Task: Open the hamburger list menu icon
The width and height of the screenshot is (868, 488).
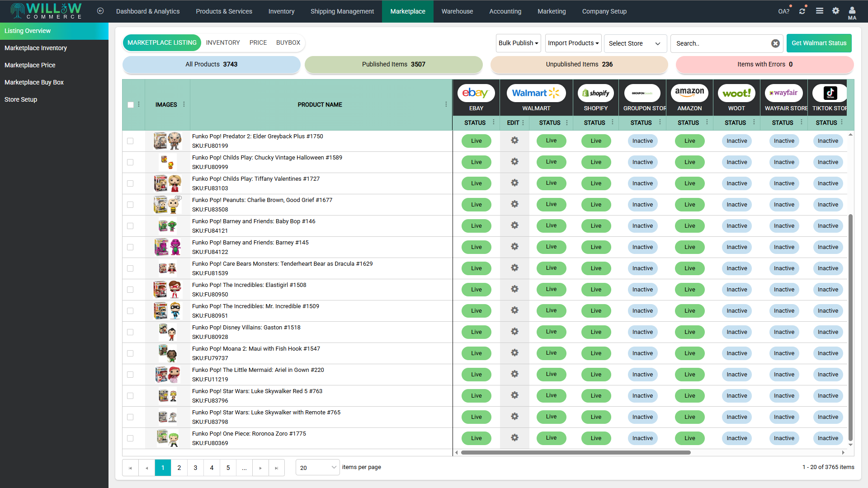Action: 819,11
